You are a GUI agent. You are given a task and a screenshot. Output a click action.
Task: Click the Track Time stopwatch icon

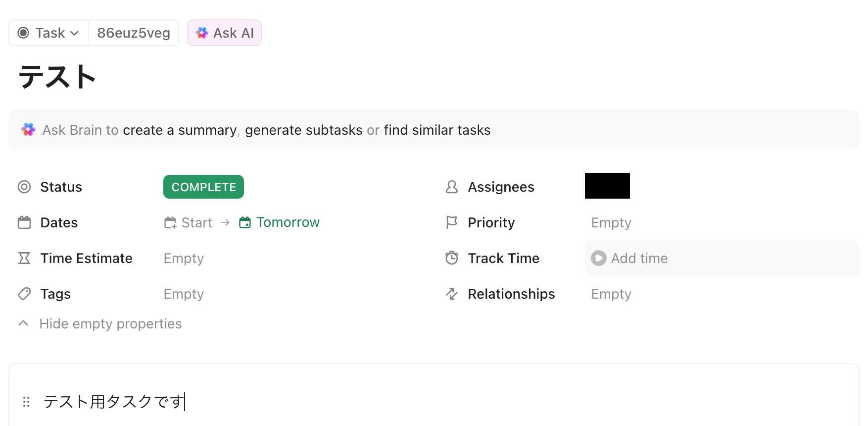451,258
